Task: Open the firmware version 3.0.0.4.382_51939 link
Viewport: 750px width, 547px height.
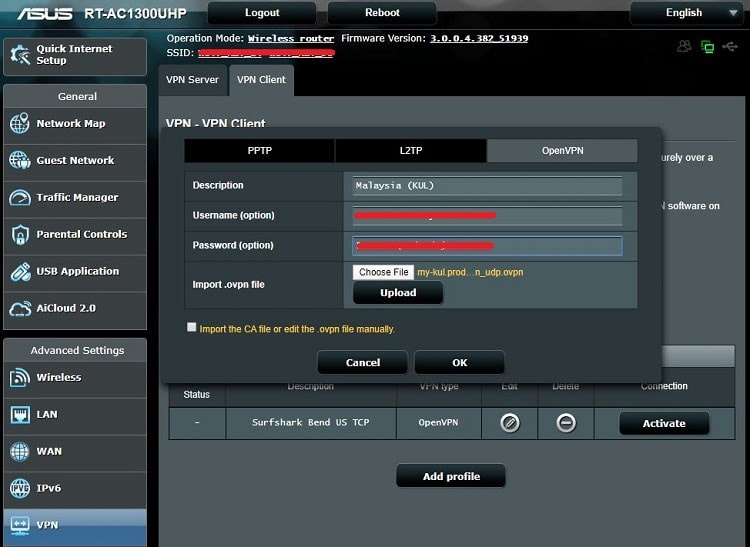Action: (x=479, y=38)
